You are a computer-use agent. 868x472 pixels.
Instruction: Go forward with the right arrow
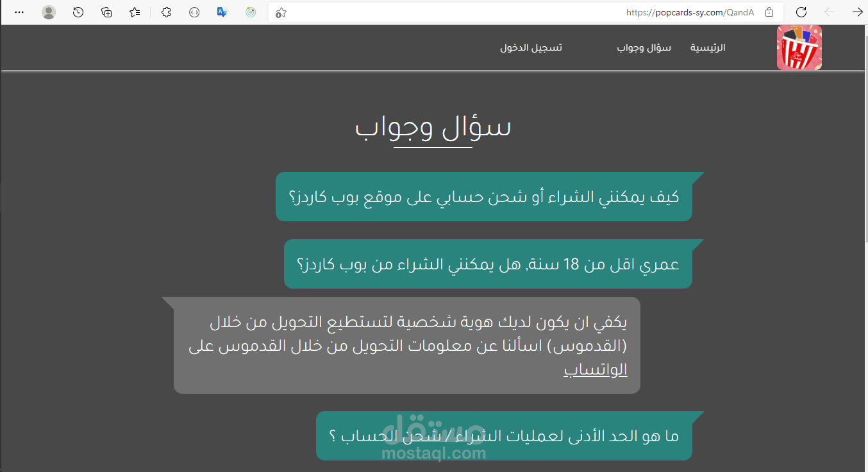coord(857,12)
